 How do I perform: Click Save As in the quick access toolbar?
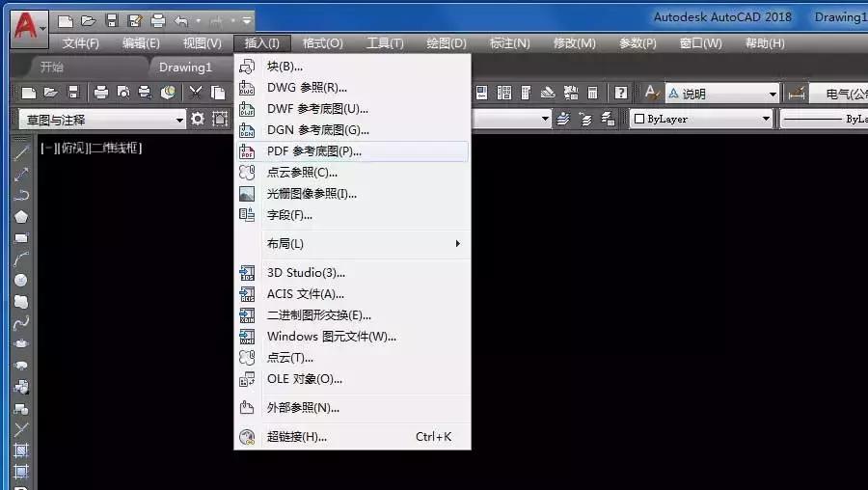point(135,21)
